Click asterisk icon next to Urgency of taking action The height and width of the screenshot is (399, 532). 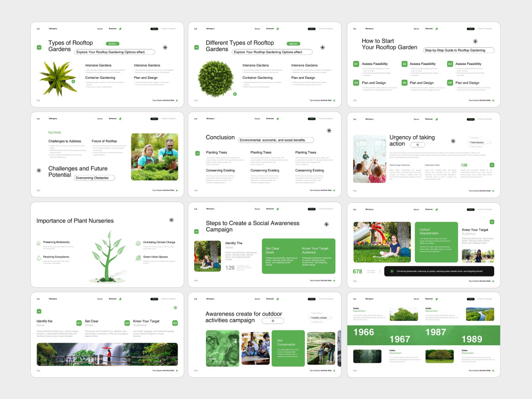453,141
